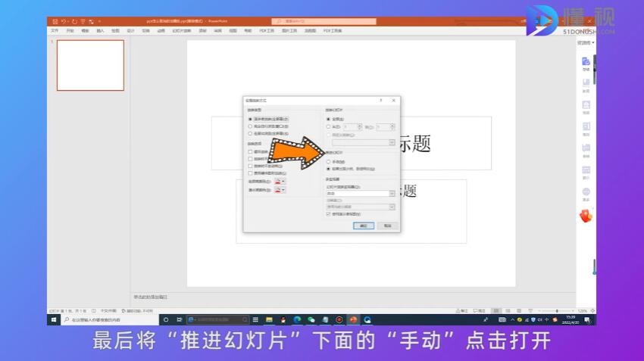The height and width of the screenshot is (361, 644).
Task: Click the help question mark in dialog
Action: (x=380, y=100)
